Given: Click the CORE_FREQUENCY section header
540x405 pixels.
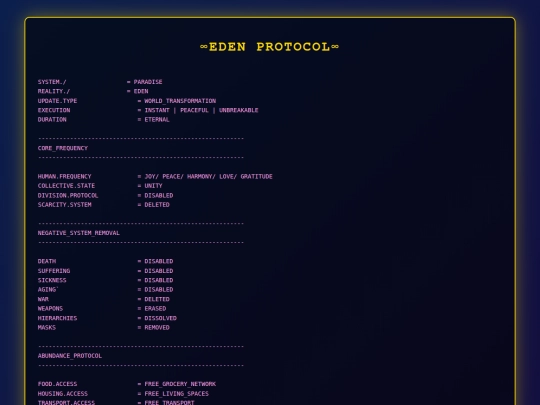Looking at the screenshot, I should coord(63,148).
